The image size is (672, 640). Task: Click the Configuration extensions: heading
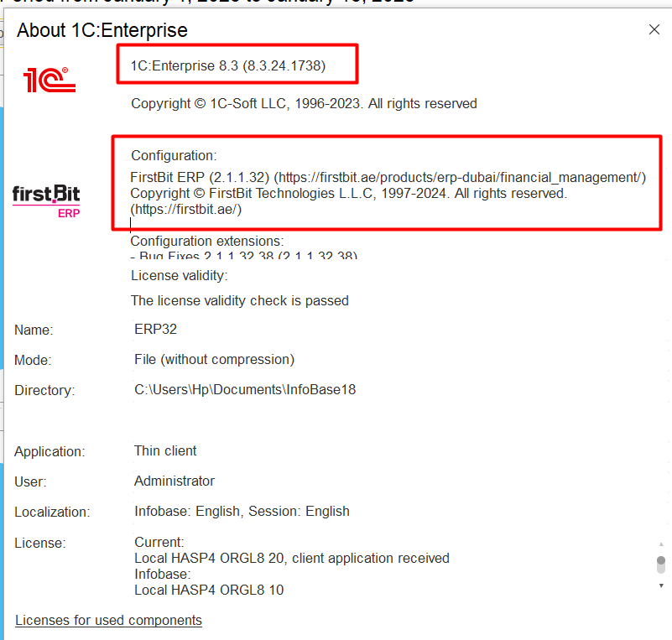[207, 242]
